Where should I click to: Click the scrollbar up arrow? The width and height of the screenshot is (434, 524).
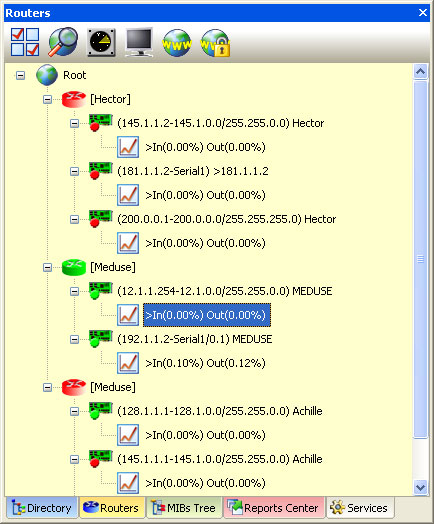(x=420, y=71)
